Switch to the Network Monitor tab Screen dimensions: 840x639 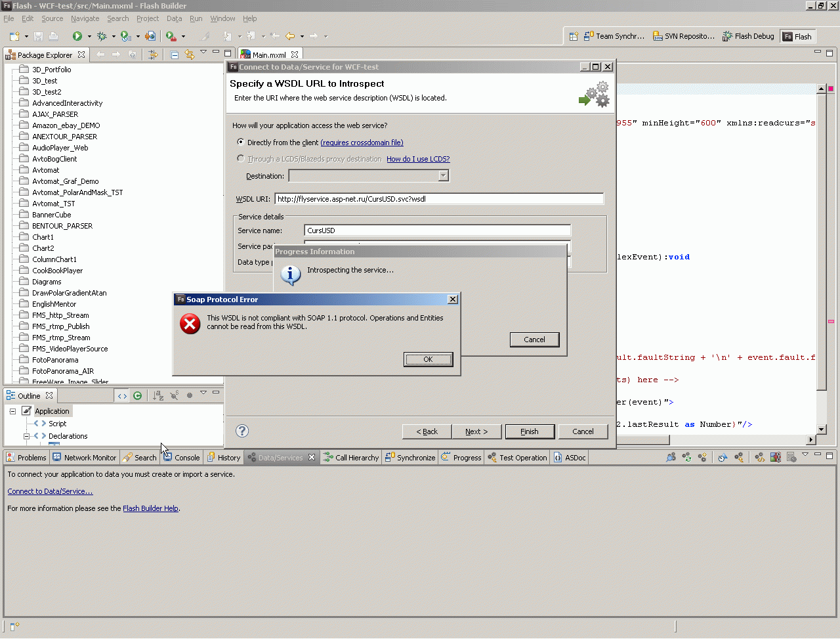coord(85,458)
